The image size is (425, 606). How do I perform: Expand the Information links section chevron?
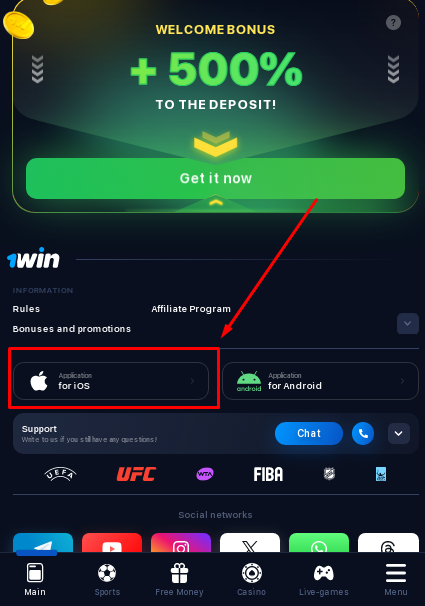point(408,323)
